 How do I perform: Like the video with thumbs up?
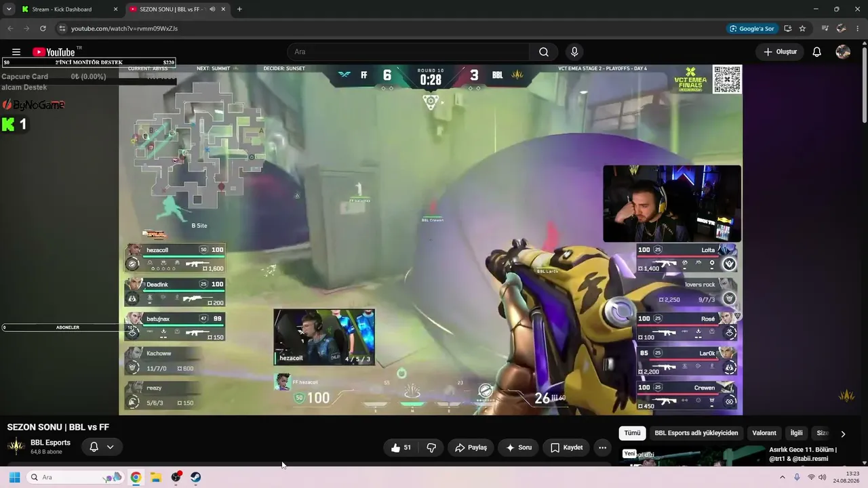click(x=401, y=447)
